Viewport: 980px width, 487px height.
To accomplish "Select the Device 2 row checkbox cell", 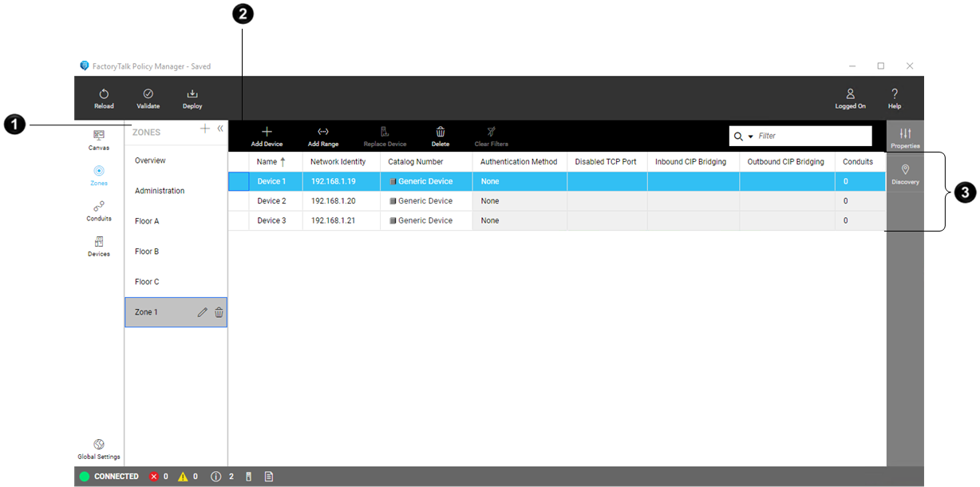I will coord(239,201).
